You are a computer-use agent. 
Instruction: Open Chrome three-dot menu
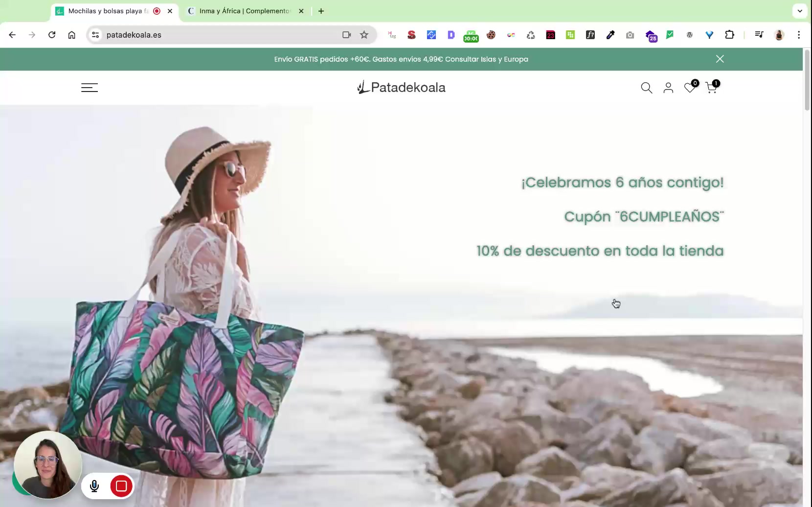point(799,35)
